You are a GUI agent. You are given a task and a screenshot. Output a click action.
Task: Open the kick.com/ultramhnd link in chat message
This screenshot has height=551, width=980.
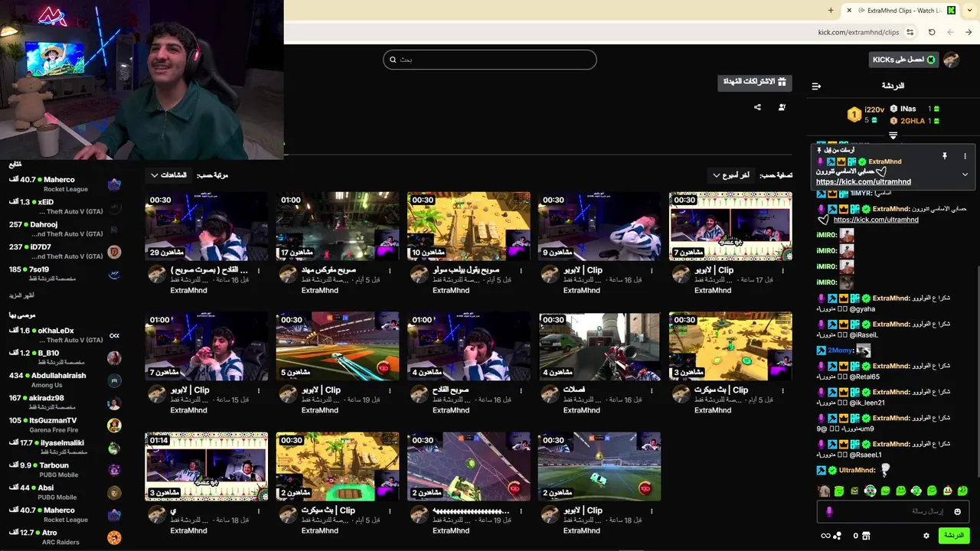tap(876, 220)
